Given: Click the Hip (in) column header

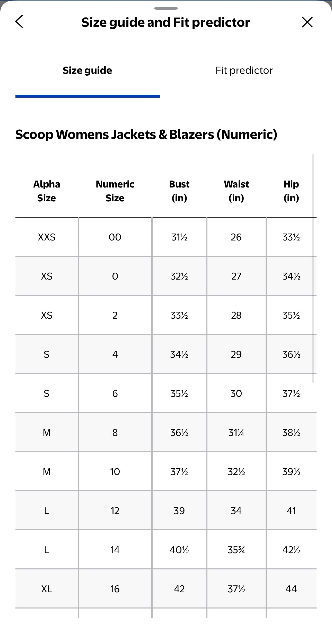Looking at the screenshot, I should (x=291, y=191).
